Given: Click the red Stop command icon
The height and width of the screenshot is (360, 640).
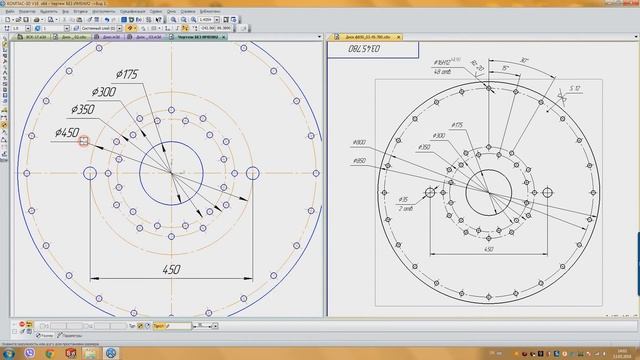Looking at the screenshot, I should pyautogui.click(x=22, y=324).
